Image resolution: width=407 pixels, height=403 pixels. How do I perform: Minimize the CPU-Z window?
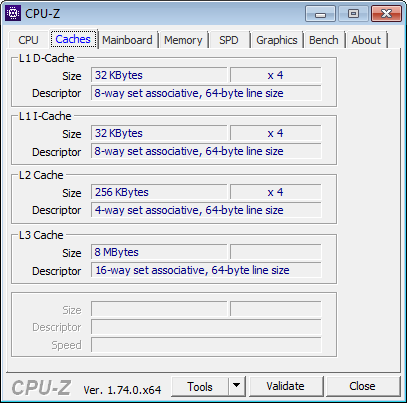tap(320, 14)
